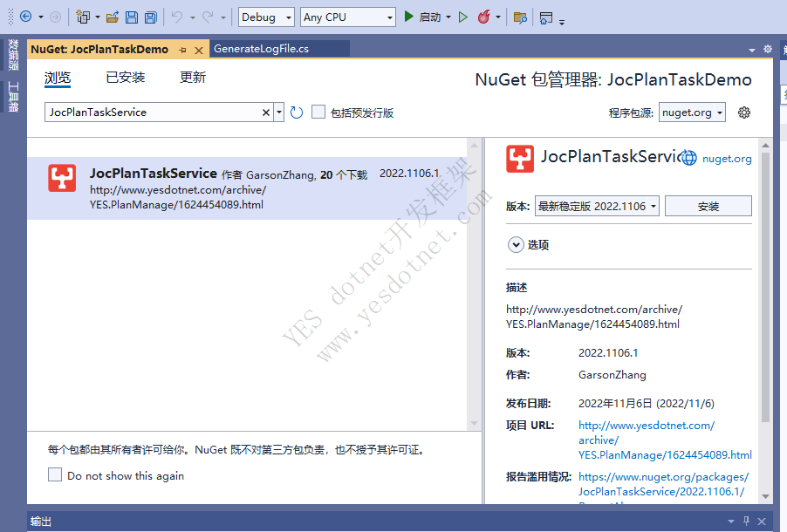Switch to the Updates tab

click(193, 78)
